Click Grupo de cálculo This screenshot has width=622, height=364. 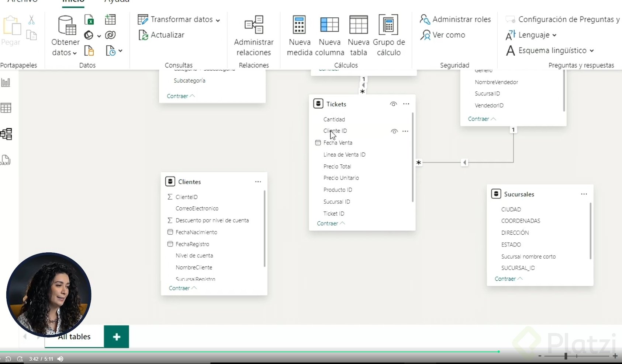(389, 36)
